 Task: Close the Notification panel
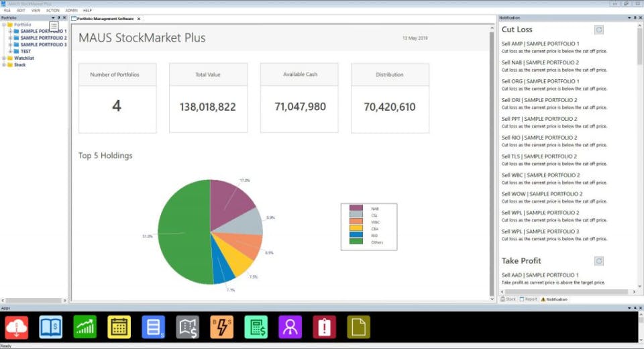pyautogui.click(x=640, y=17)
